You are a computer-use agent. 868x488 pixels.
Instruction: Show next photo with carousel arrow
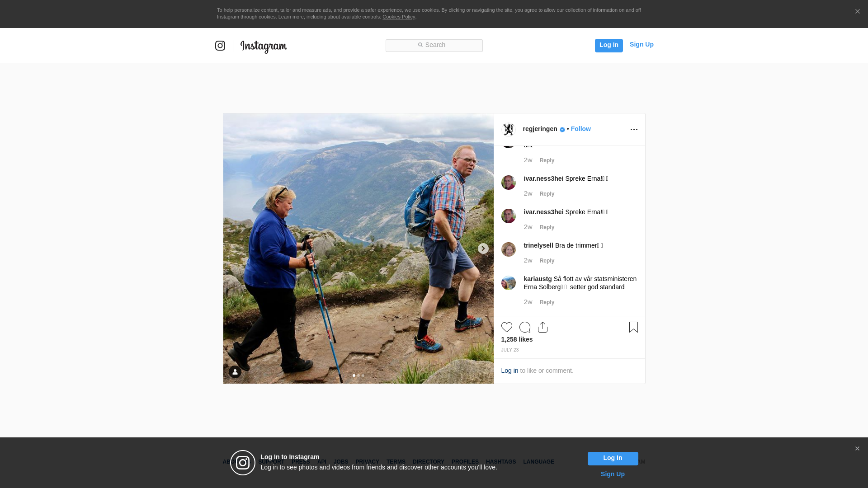click(x=483, y=249)
